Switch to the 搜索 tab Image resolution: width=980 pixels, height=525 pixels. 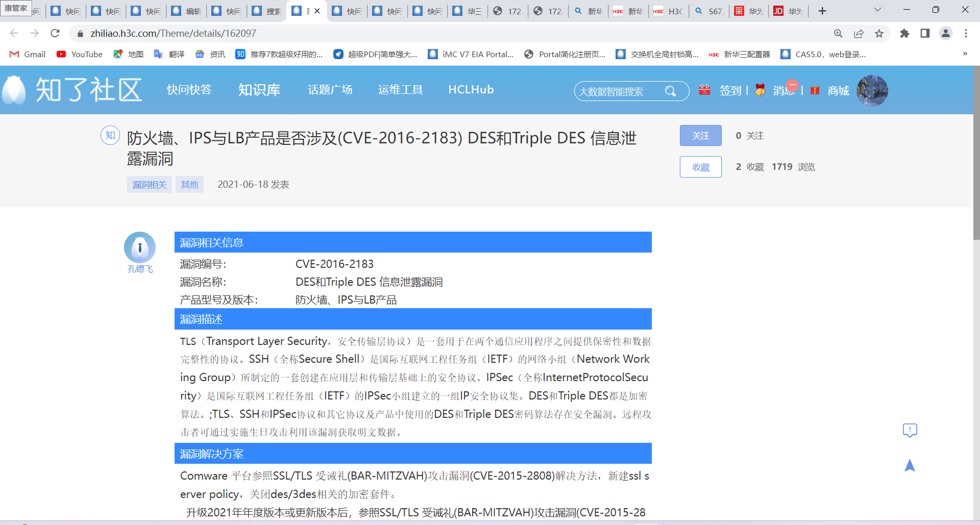(267, 11)
